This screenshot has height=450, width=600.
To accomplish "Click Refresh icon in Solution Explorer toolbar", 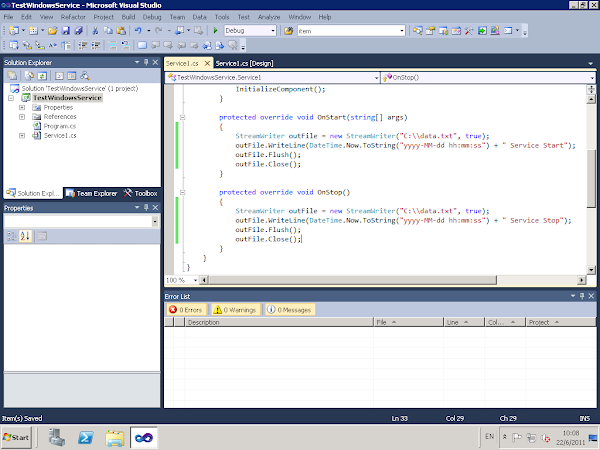I will pos(42,76).
